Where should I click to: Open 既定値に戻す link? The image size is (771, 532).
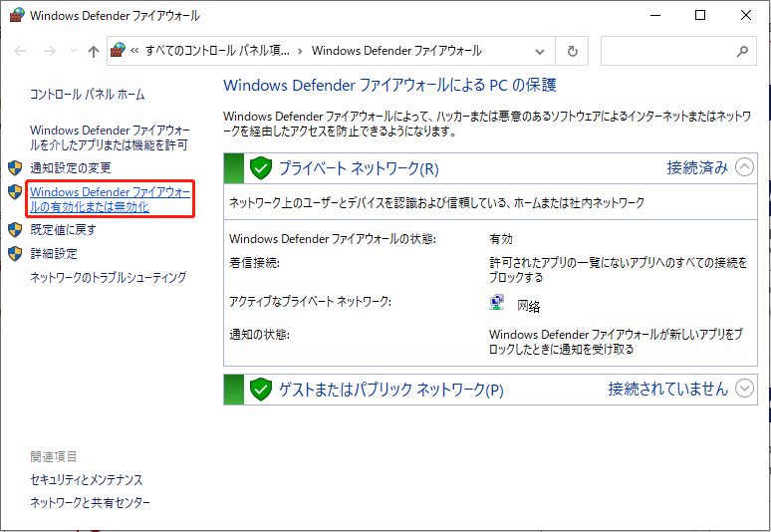tap(63, 229)
